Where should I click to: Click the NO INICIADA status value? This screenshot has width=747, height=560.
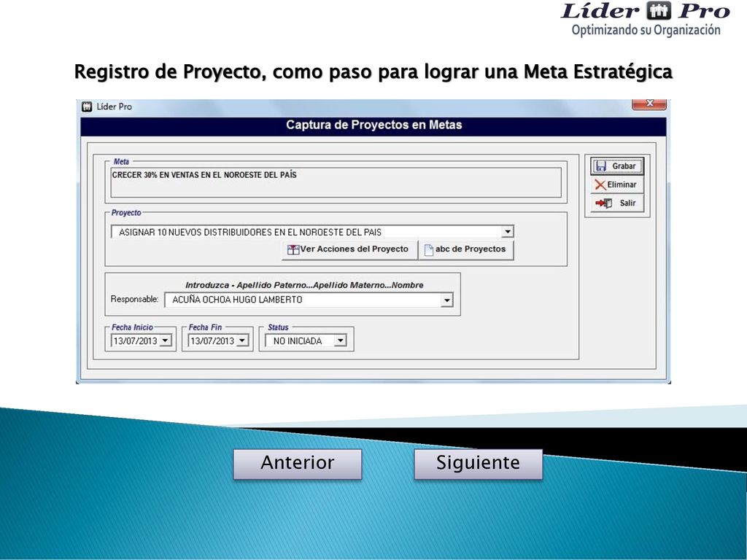tap(298, 341)
